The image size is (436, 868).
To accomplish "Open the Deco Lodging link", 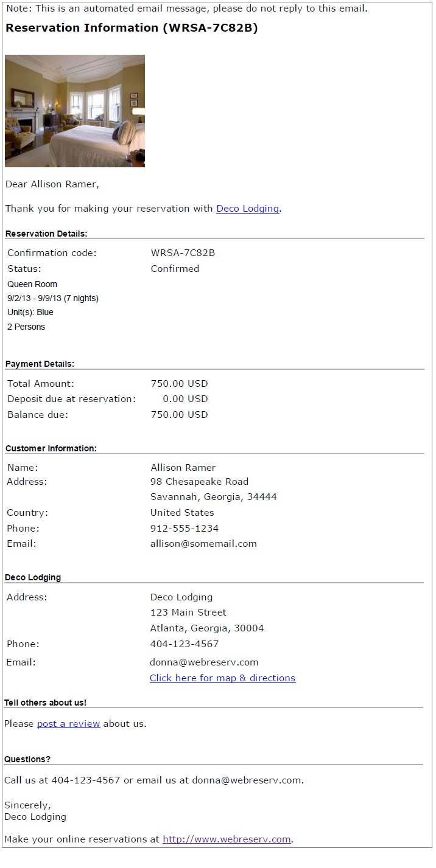I will [x=248, y=209].
